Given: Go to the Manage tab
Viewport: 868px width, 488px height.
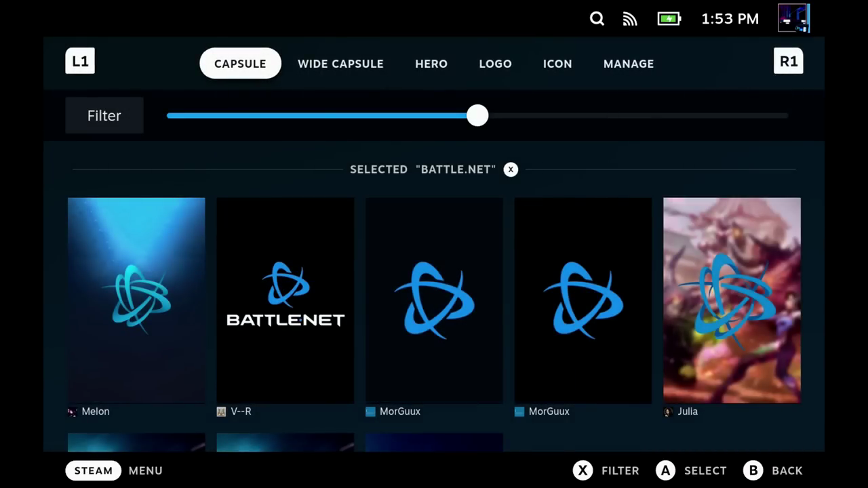Looking at the screenshot, I should (x=629, y=63).
